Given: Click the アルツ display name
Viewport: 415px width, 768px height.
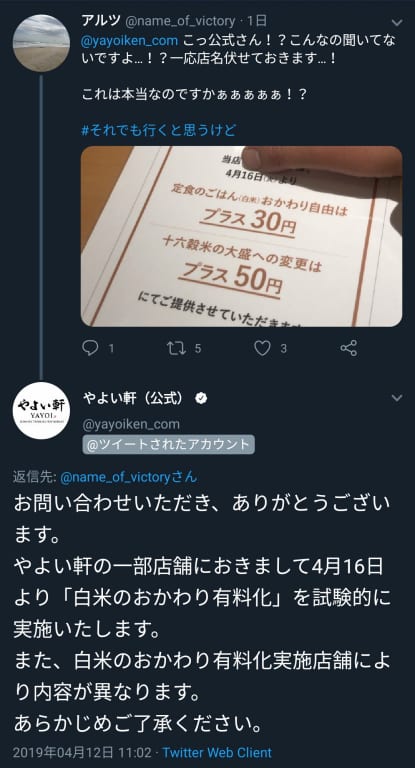Looking at the screenshot, I should pos(100,21).
